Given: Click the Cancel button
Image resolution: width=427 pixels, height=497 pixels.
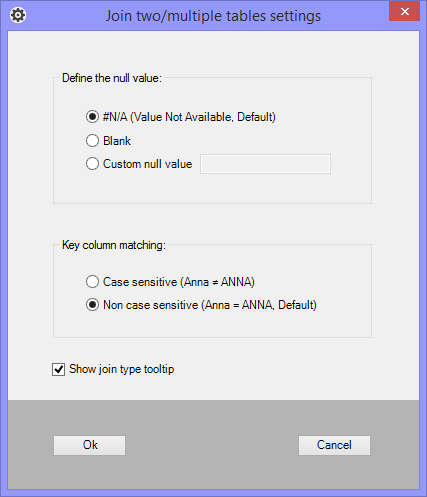Looking at the screenshot, I should click(x=334, y=445).
